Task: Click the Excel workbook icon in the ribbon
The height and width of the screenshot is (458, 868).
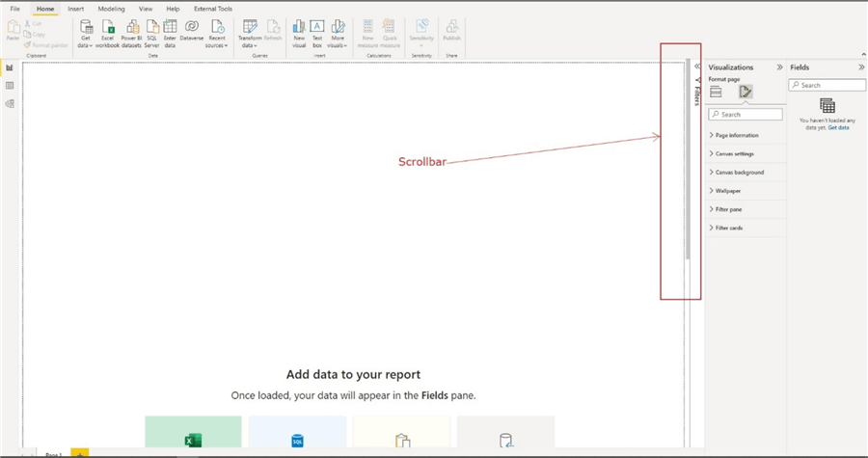Action: [107, 35]
